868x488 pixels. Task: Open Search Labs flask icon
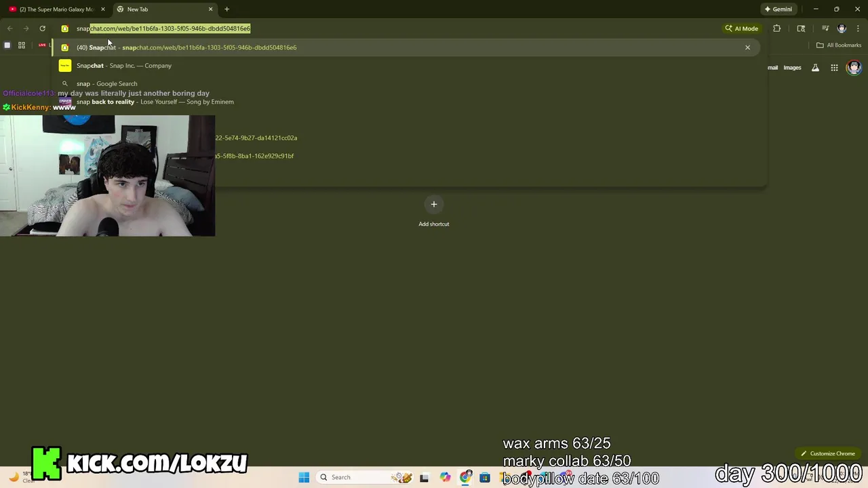click(x=815, y=68)
